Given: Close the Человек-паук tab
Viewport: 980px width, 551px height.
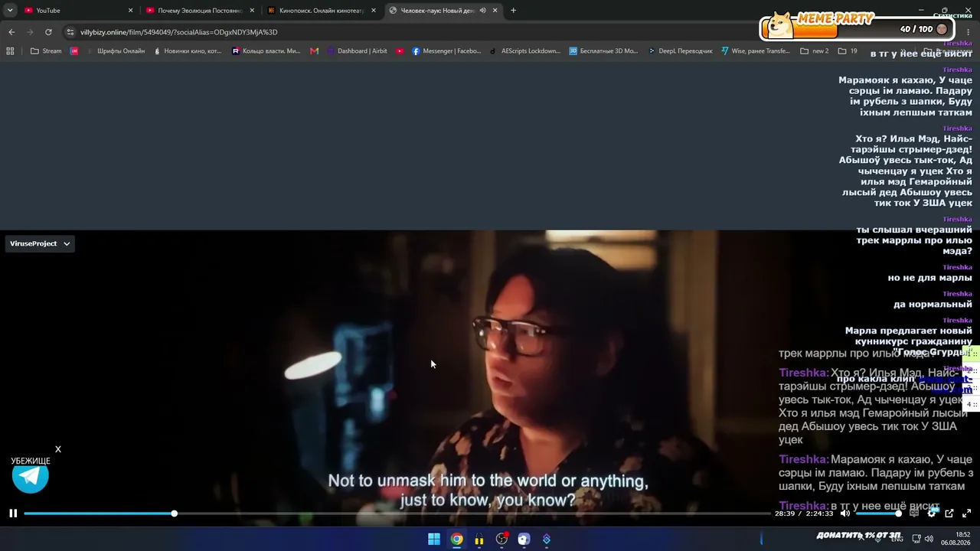Looking at the screenshot, I should pyautogui.click(x=495, y=11).
